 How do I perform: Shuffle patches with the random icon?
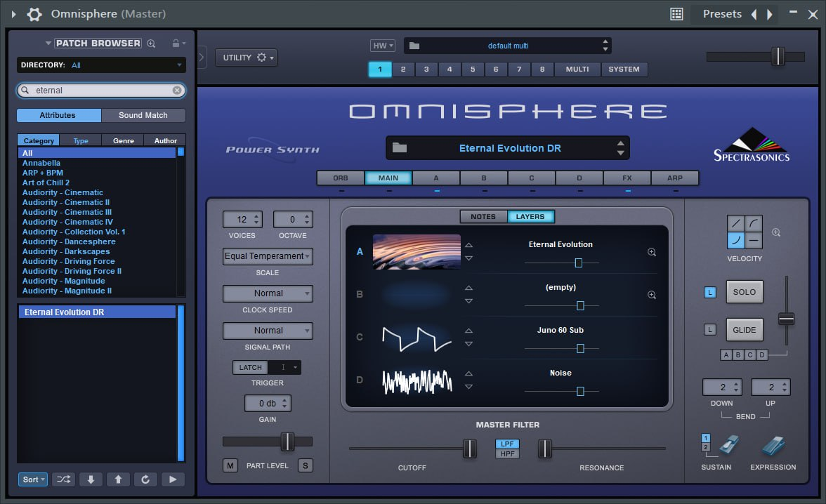[x=63, y=479]
